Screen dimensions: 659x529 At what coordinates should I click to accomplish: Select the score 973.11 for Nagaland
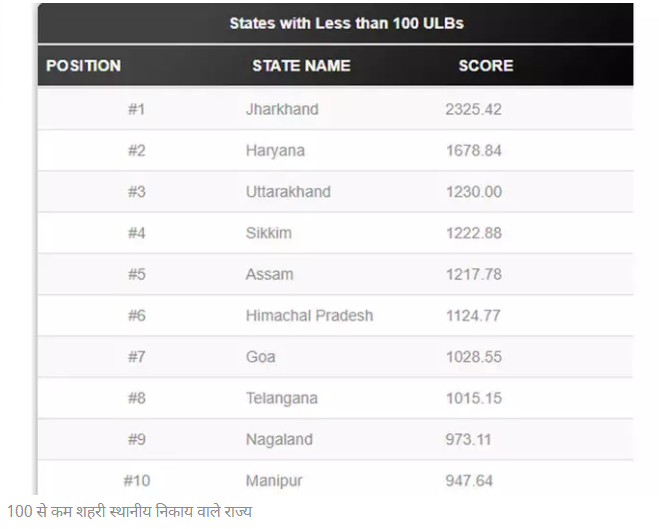pos(468,440)
